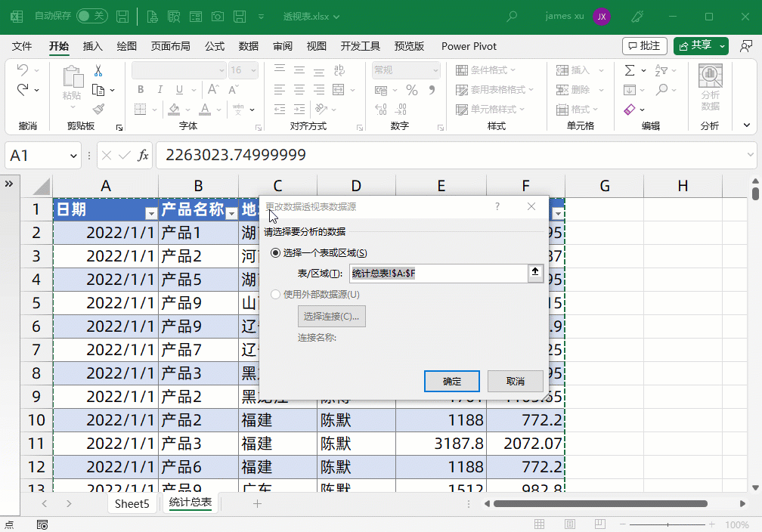Click the 确定 button in dialog
The height and width of the screenshot is (532, 762).
pos(452,382)
